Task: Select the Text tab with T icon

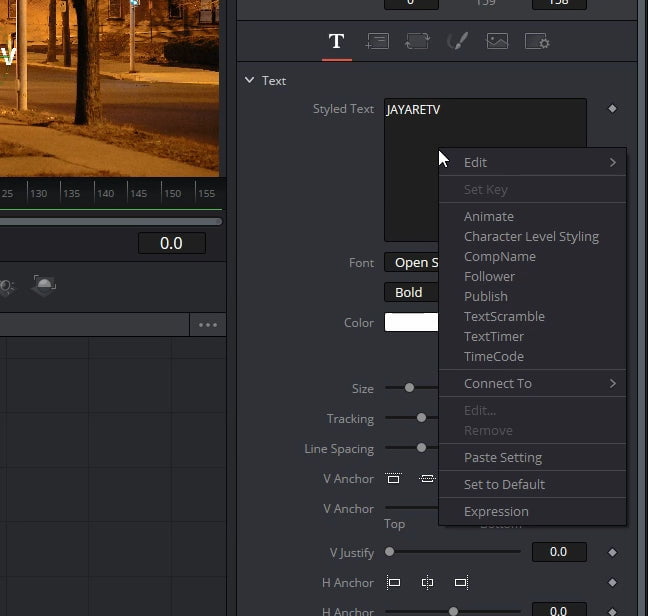Action: coord(336,41)
